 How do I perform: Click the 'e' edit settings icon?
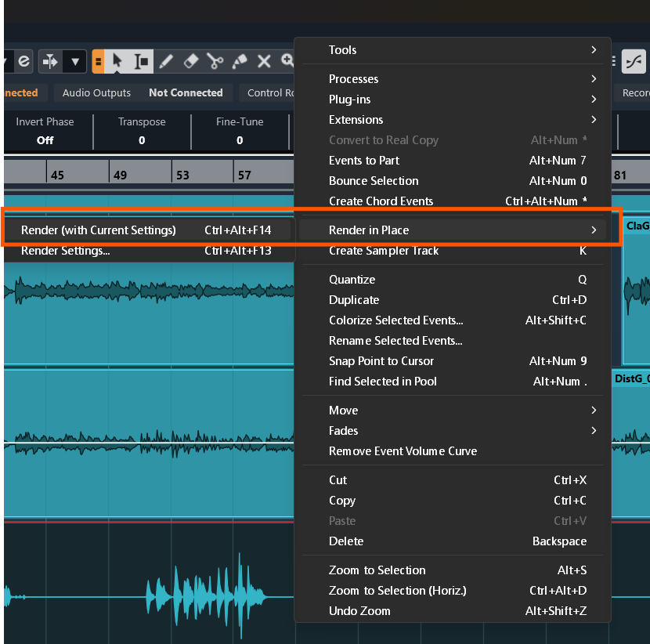24,61
